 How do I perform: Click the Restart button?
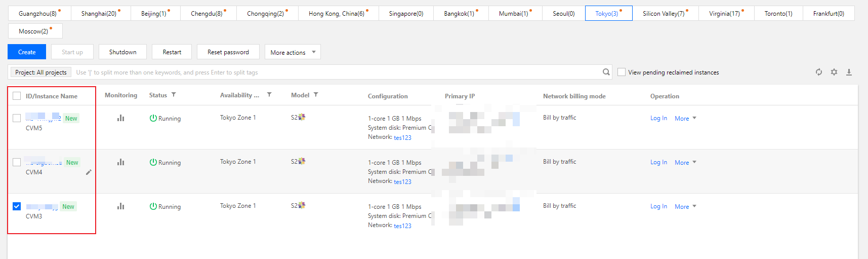point(172,52)
